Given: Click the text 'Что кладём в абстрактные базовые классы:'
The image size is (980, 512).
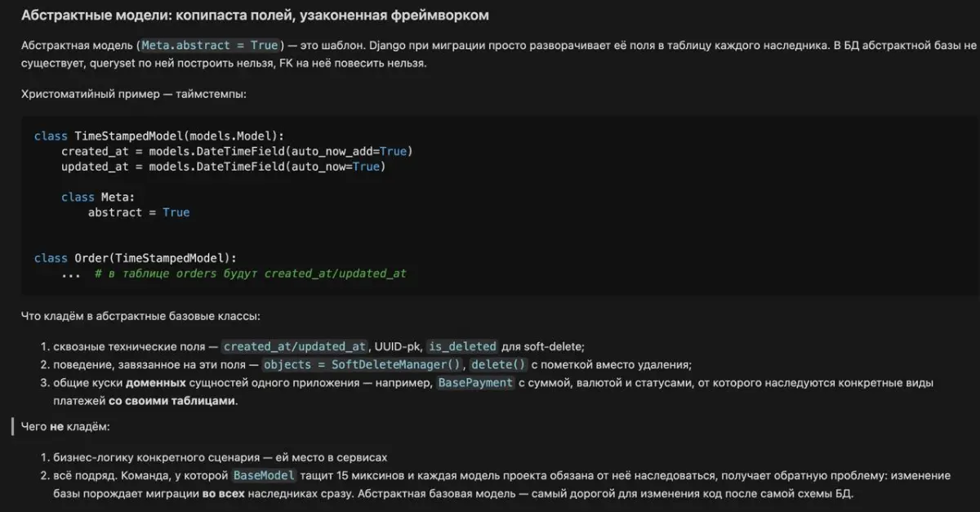Looking at the screenshot, I should [x=141, y=315].
